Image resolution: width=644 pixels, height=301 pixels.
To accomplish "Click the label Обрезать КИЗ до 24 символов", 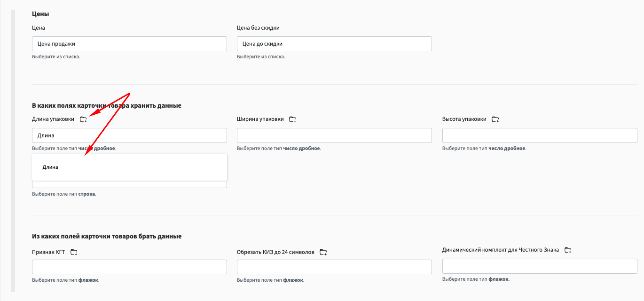I will 275,252.
